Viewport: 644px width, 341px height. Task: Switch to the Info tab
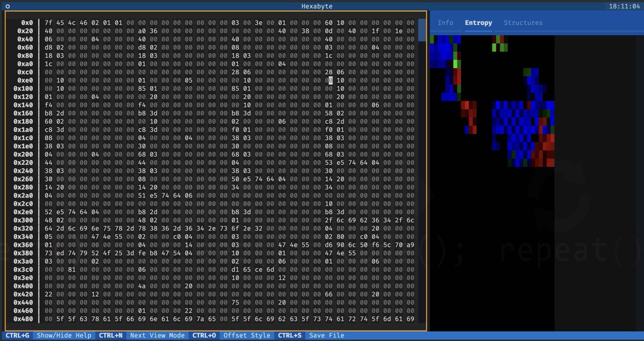(445, 23)
